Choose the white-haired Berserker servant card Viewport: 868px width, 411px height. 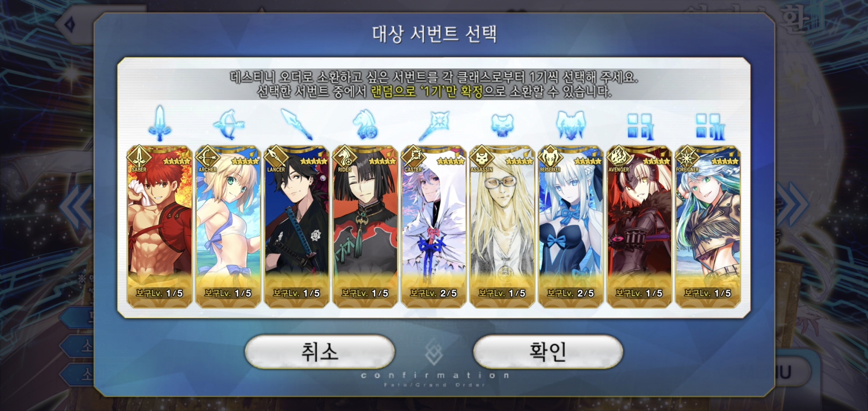[570, 226]
